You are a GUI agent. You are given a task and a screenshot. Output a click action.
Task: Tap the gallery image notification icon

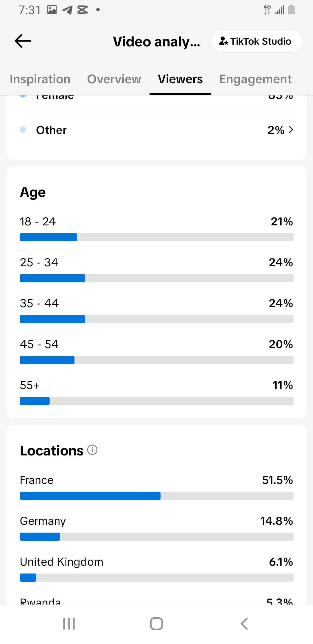52,10
